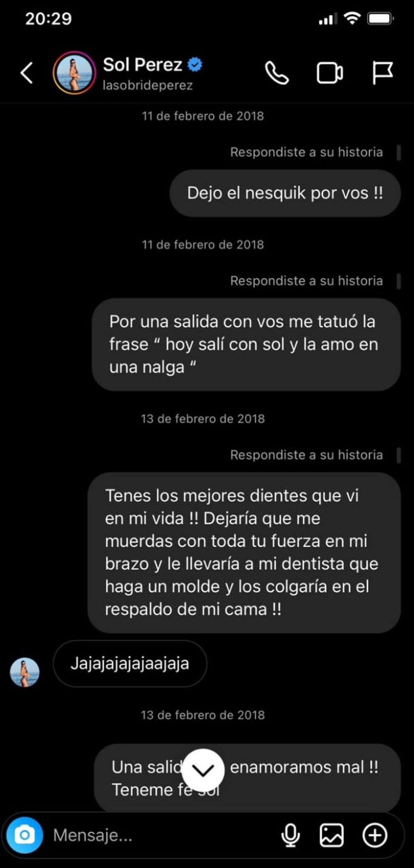Start a video call from the header
This screenshot has height=868, width=414.
pos(330,73)
